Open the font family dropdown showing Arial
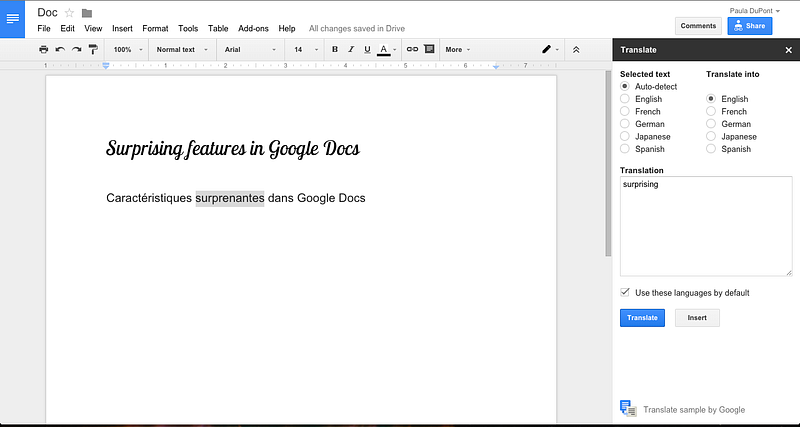 click(x=248, y=49)
